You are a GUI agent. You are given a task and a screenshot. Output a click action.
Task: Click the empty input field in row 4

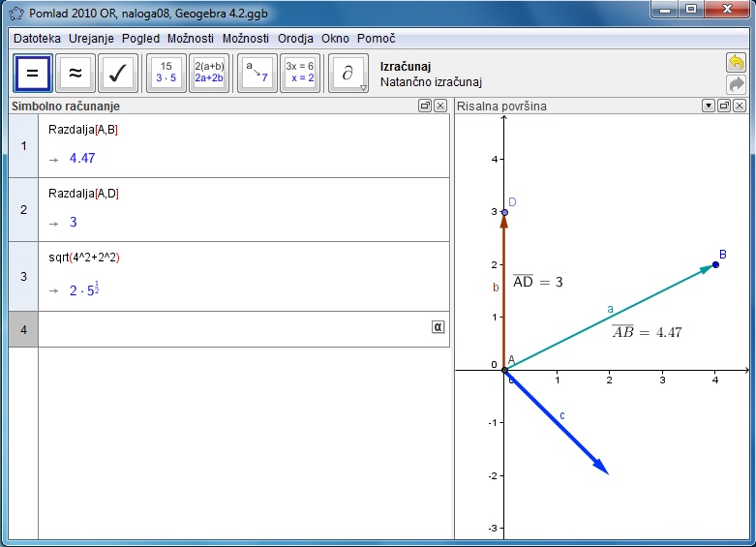[x=232, y=329]
